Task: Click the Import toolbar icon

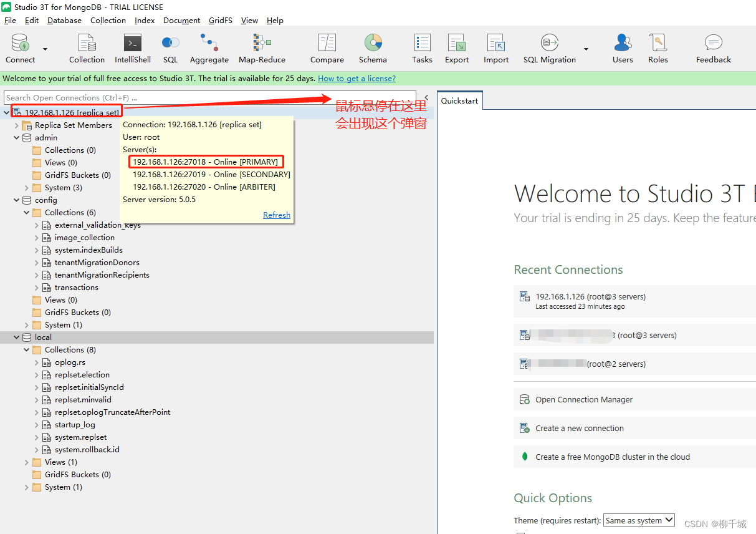Action: 496,49
